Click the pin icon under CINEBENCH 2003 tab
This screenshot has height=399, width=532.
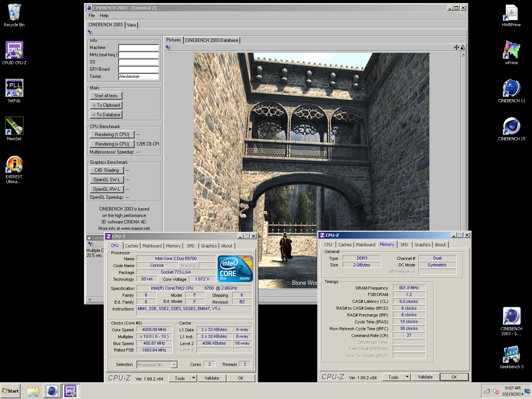click(90, 32)
